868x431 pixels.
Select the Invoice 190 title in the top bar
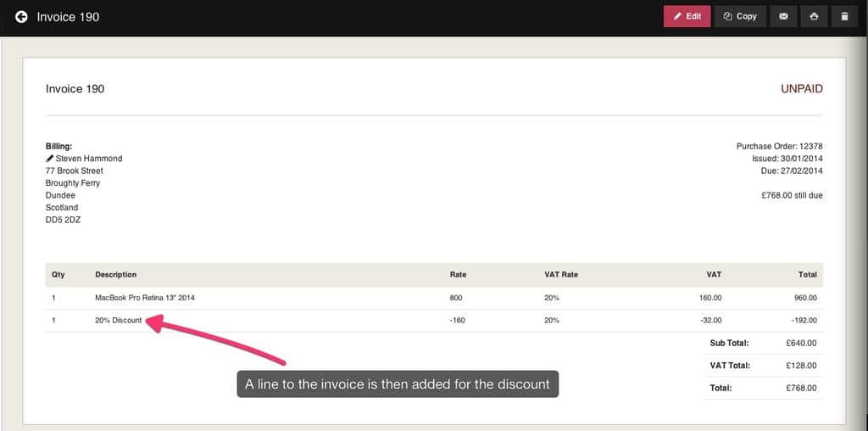(68, 16)
